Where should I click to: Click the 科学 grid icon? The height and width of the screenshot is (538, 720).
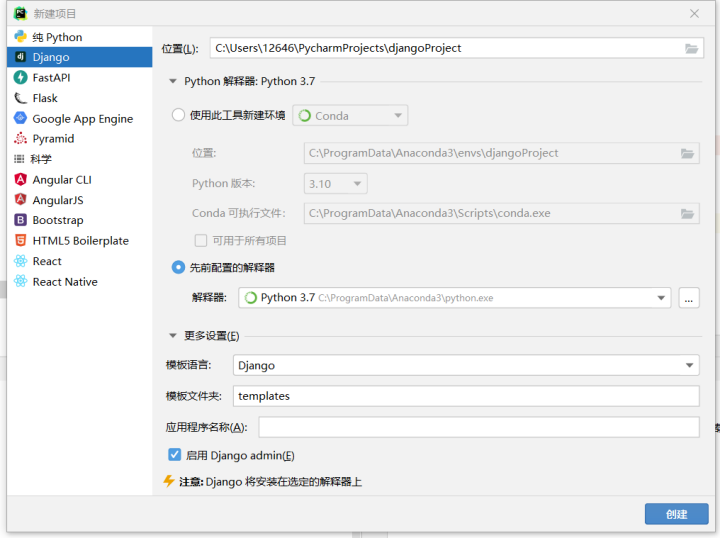coord(19,159)
